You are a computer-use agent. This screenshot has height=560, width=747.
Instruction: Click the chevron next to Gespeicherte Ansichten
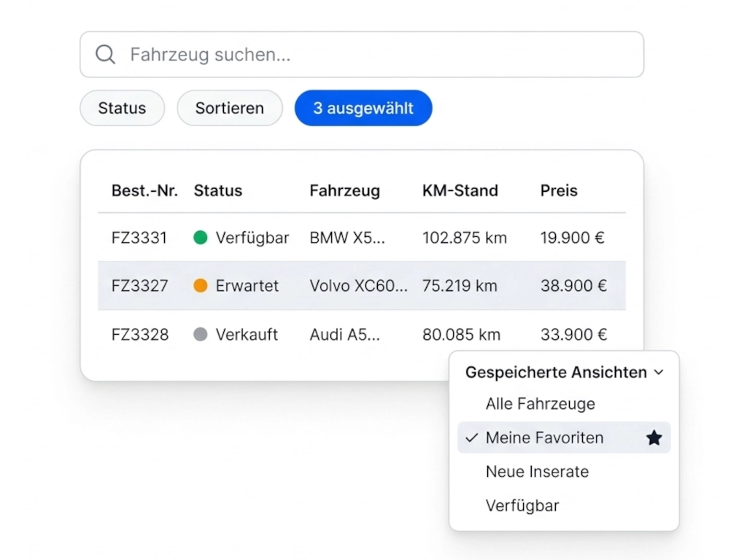coord(659,373)
